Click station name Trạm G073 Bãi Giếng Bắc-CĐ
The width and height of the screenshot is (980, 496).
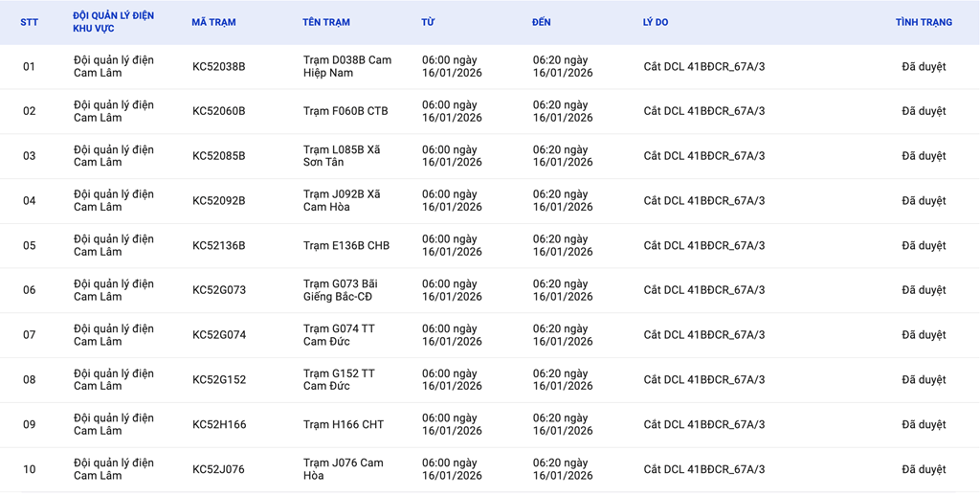coord(340,290)
